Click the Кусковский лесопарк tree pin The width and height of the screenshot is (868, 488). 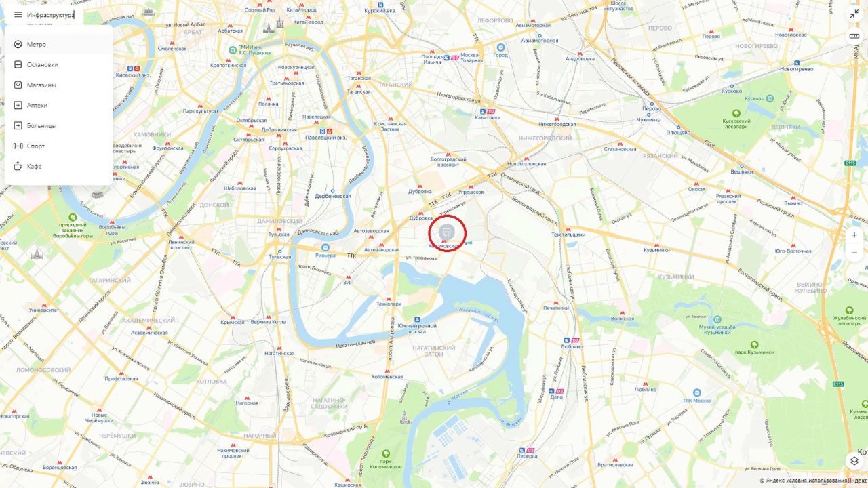pos(736,113)
